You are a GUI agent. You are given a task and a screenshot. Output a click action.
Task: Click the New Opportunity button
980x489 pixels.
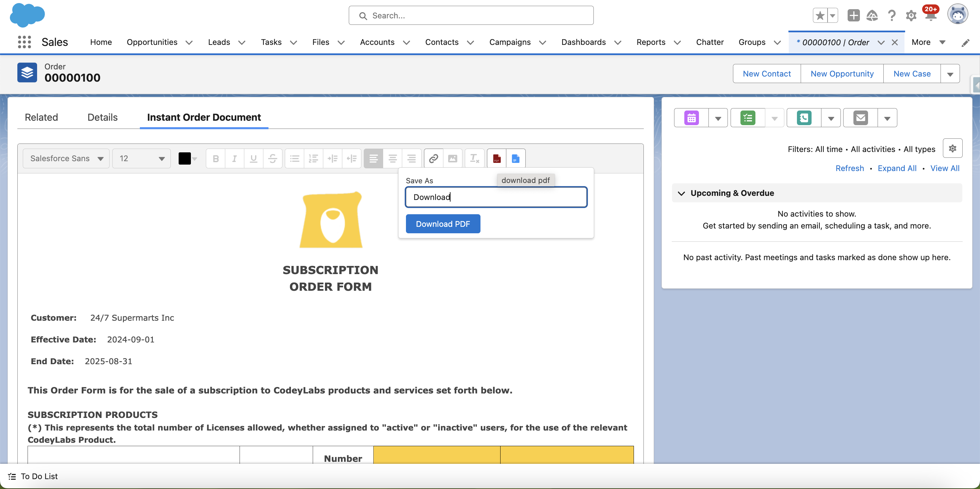(842, 74)
